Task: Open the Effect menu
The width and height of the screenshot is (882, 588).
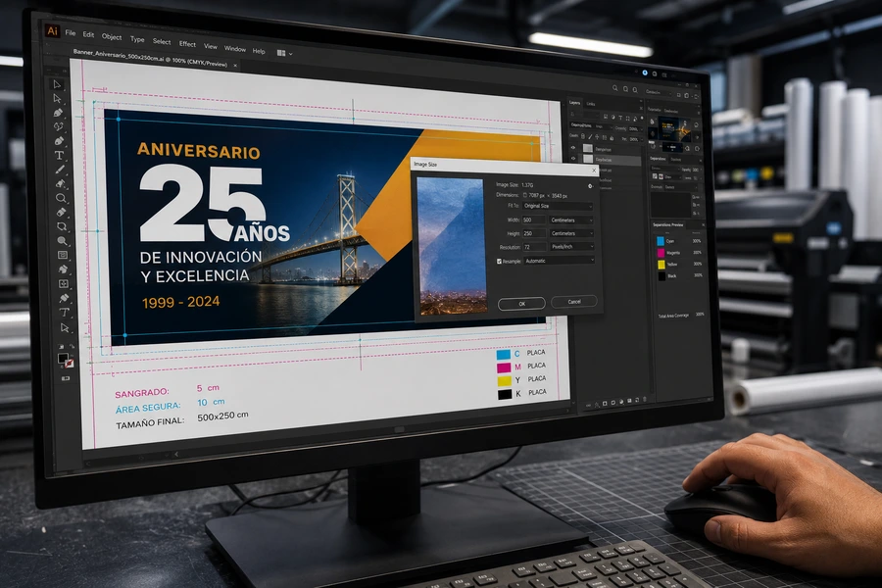Action: tap(187, 44)
